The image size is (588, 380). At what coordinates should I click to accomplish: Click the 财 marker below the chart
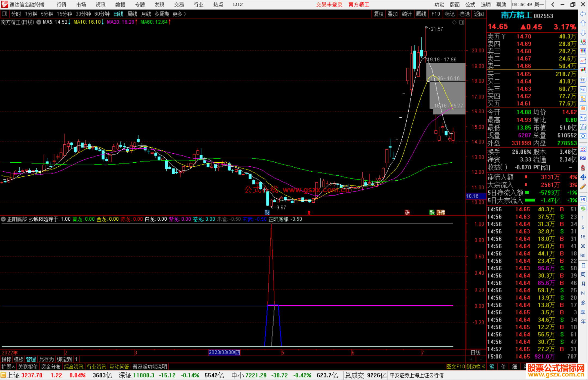pyautogui.click(x=267, y=212)
